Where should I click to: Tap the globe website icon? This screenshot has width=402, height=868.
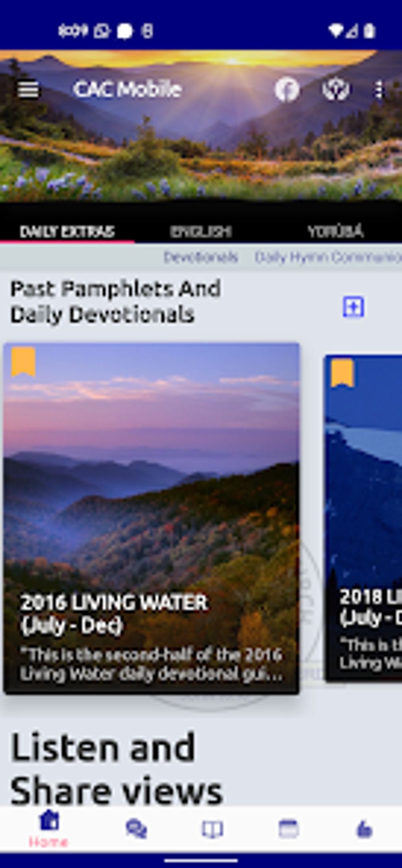click(x=335, y=89)
